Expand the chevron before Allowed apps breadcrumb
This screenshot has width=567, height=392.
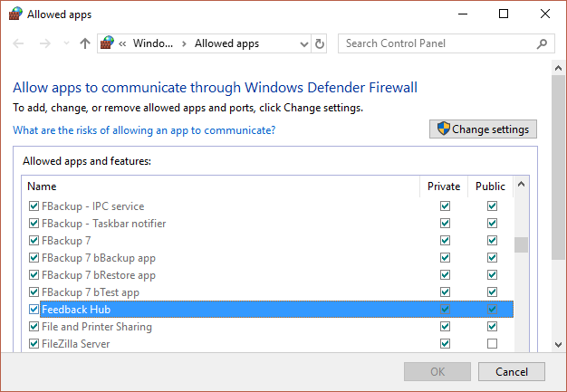[x=184, y=43]
